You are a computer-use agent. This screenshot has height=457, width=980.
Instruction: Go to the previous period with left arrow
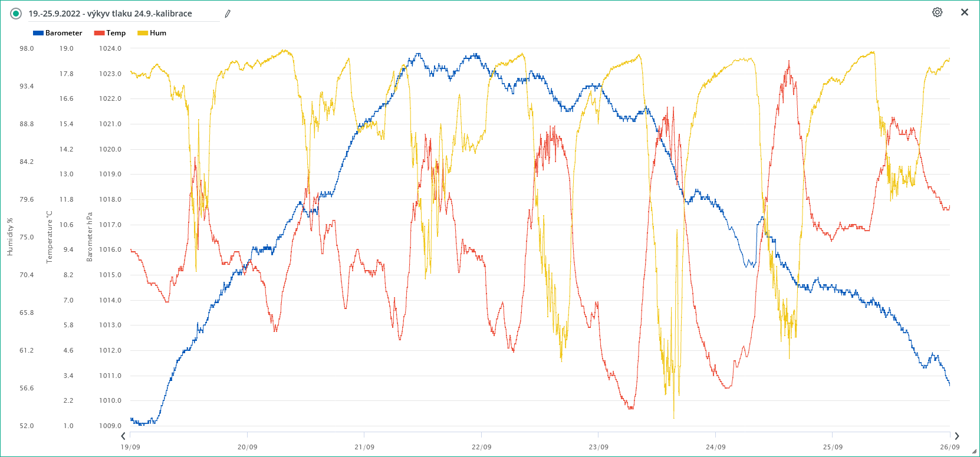[x=123, y=436]
